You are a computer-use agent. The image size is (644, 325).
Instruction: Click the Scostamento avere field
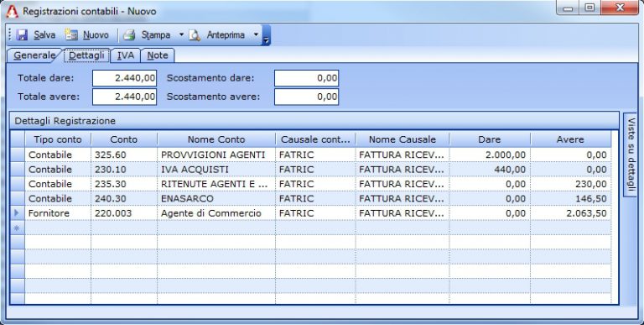(306, 97)
